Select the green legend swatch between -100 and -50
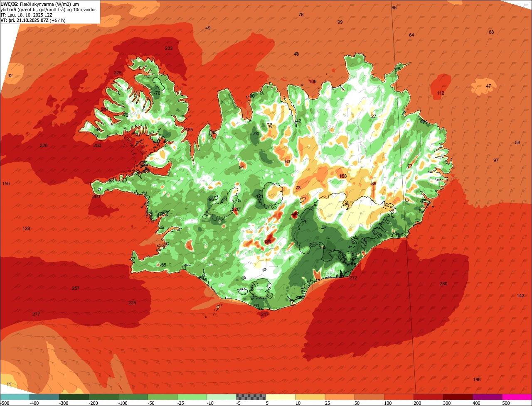 point(133,397)
